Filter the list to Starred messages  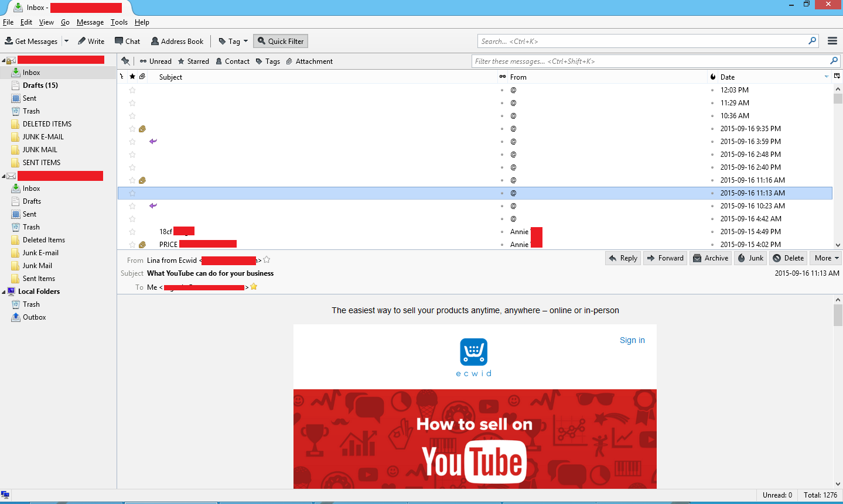coord(193,61)
